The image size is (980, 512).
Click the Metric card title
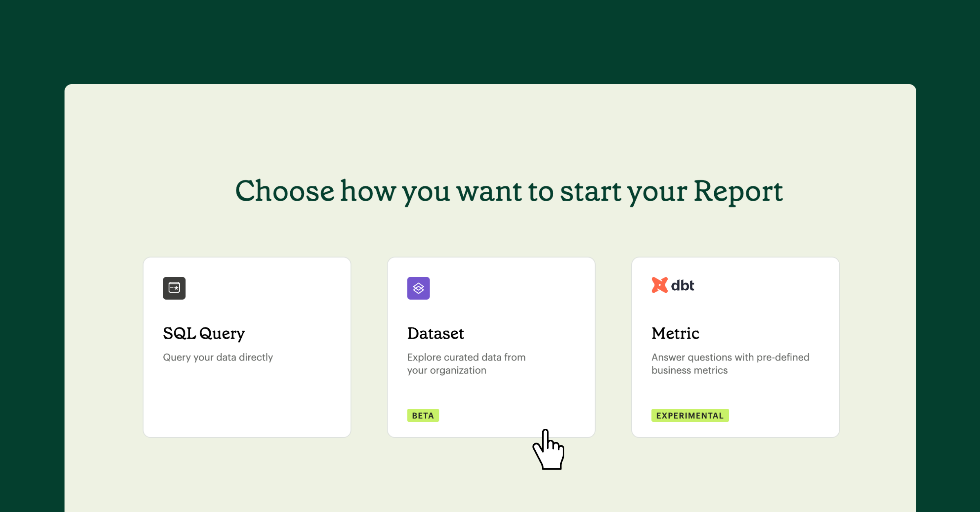point(675,333)
